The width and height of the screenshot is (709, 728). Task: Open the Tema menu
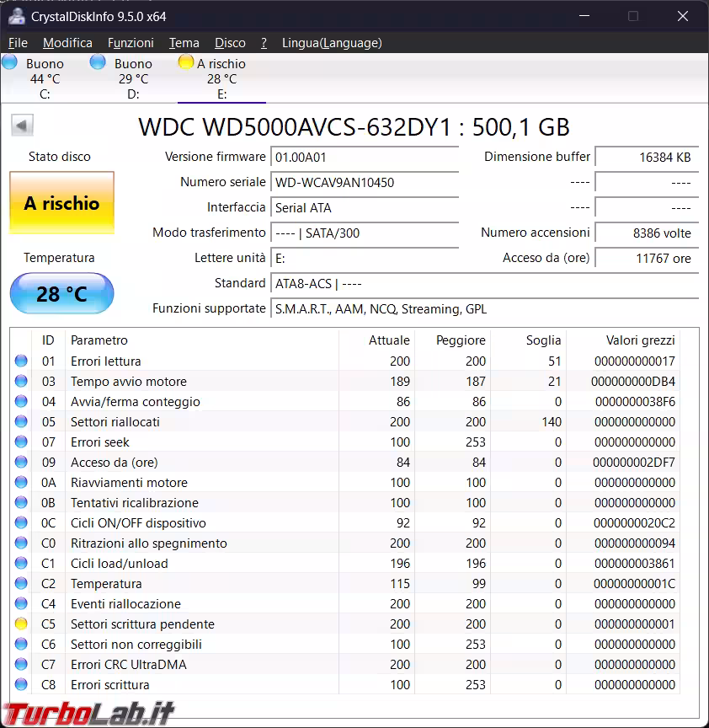click(184, 43)
